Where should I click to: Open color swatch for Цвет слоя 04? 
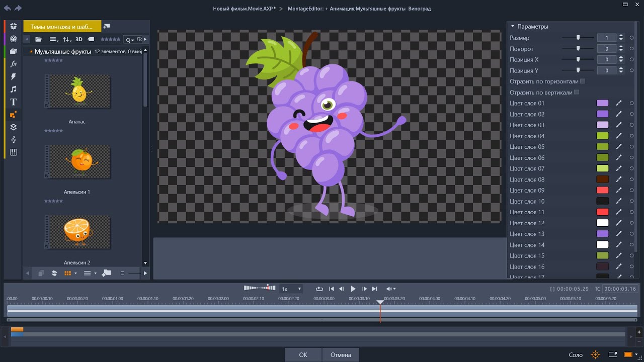click(602, 136)
